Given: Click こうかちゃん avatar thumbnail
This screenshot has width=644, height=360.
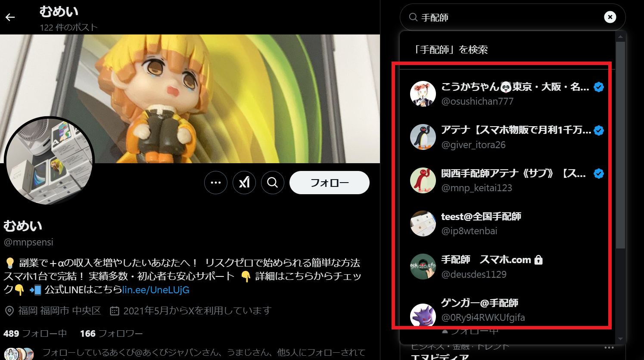Looking at the screenshot, I should click(423, 93).
